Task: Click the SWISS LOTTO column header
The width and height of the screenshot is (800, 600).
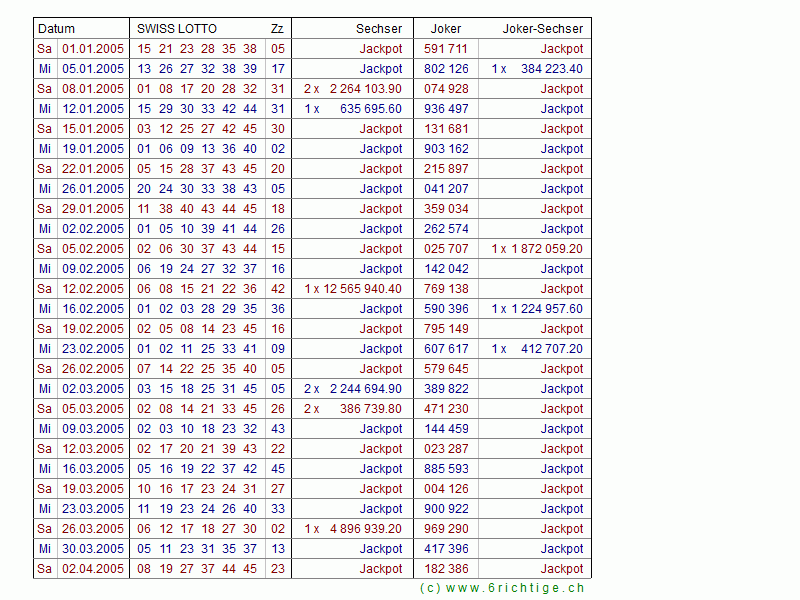Action: [x=177, y=29]
